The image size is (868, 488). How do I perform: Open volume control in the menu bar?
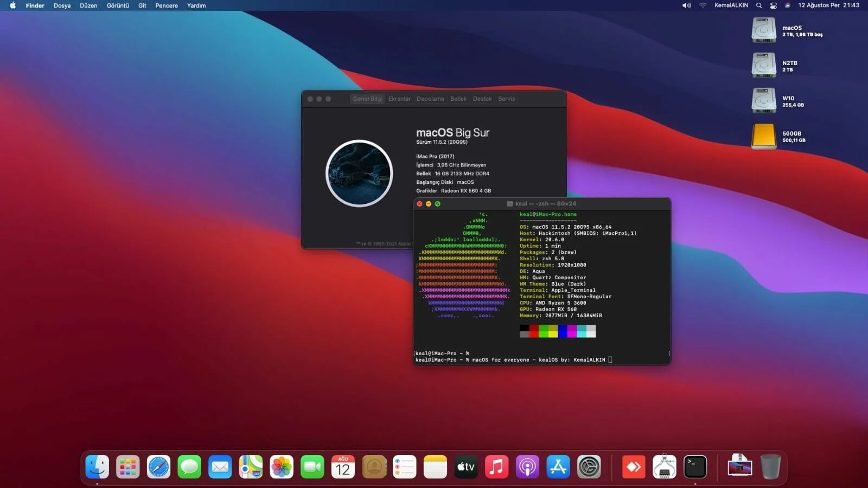(x=686, y=5)
